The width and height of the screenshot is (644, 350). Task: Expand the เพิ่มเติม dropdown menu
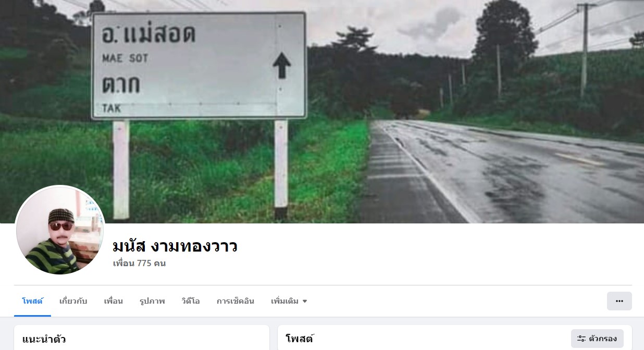click(x=289, y=301)
